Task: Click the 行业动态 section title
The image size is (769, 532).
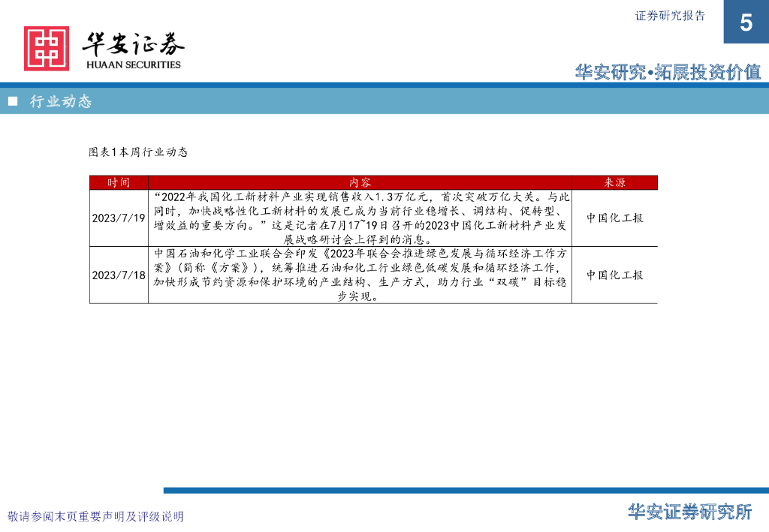Action: pyautogui.click(x=61, y=101)
